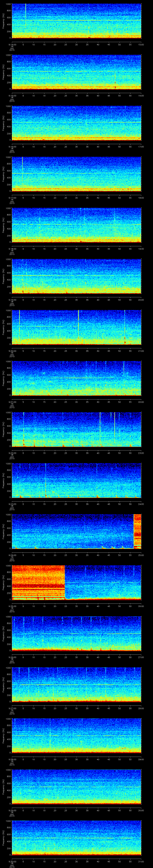Screen dimensions: 153x868
Task: Select the spectrogram panel starting at 9:14:00
Action: coord(76,21)
